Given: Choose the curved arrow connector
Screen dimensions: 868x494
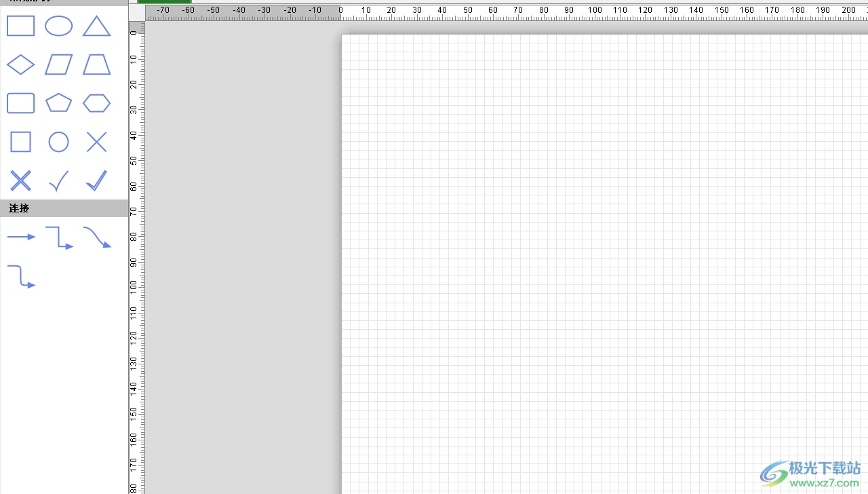Looking at the screenshot, I should point(97,237).
